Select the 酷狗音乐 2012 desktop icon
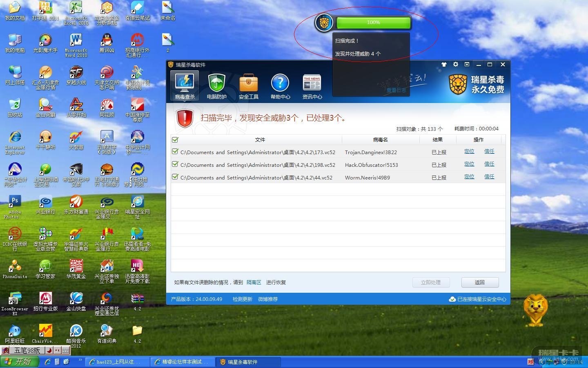The height and width of the screenshot is (368, 588). click(x=76, y=336)
